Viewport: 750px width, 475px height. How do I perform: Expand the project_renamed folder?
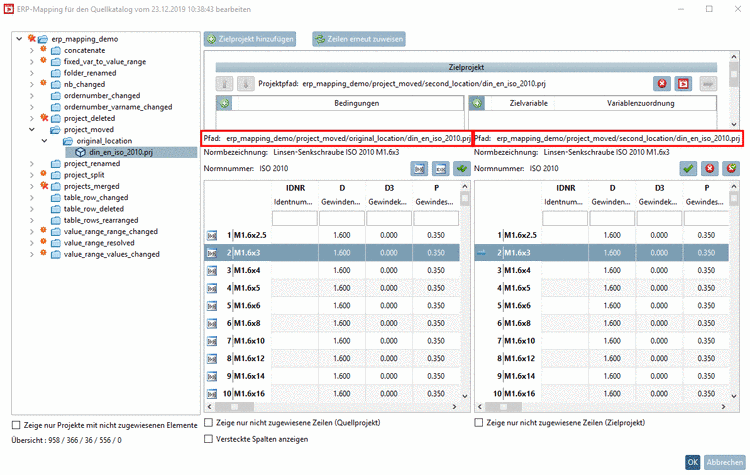click(x=32, y=164)
